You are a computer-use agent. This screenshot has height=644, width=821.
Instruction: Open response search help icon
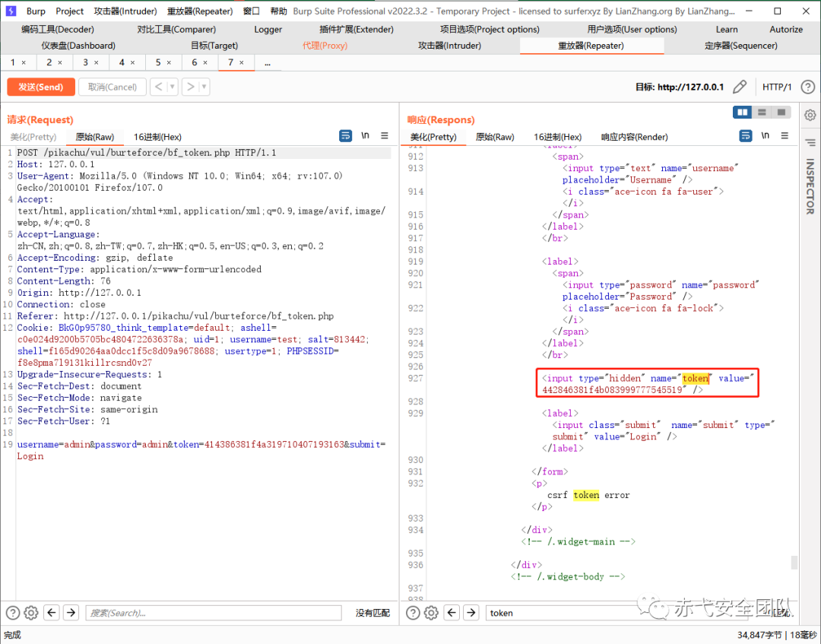point(413,613)
